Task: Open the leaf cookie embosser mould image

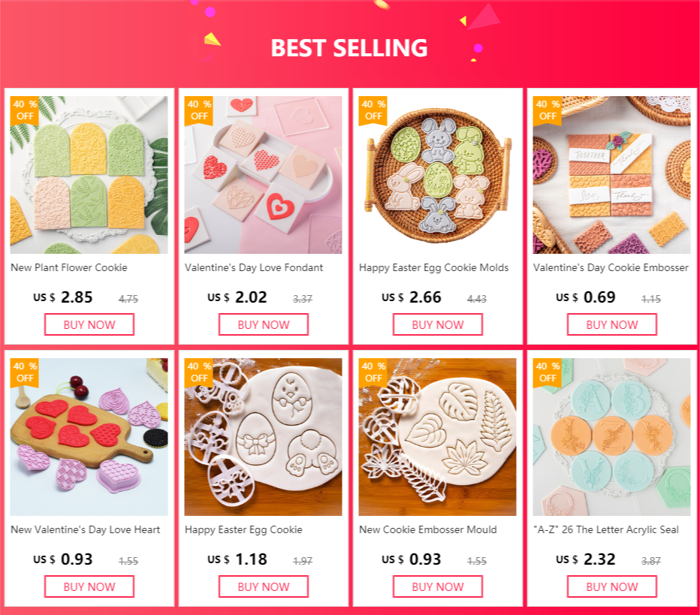Action: tap(437, 437)
